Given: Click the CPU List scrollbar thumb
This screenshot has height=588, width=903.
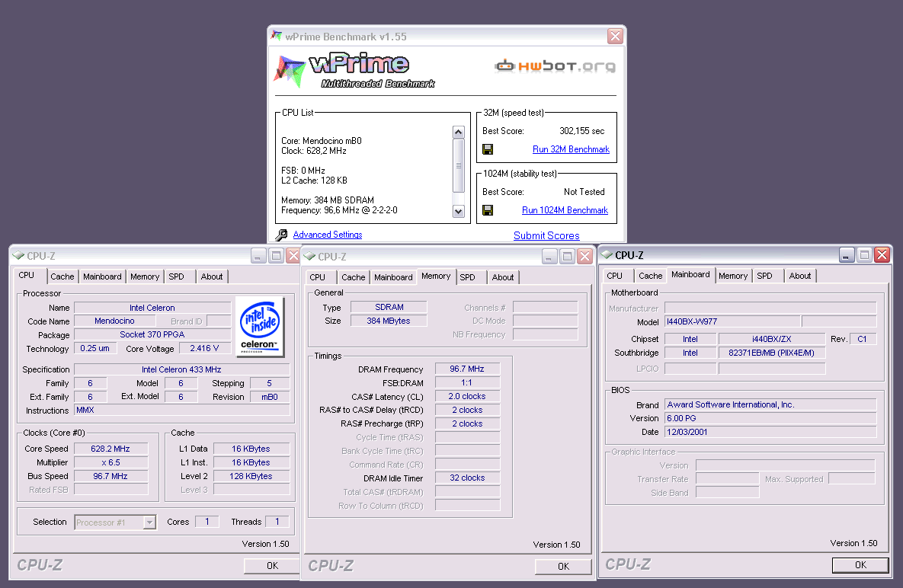Looking at the screenshot, I should pos(459,166).
